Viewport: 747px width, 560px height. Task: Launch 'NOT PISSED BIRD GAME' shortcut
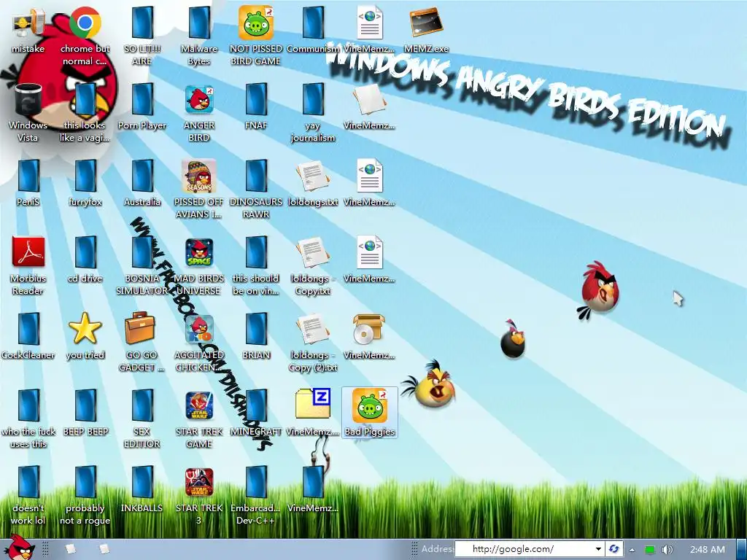256,36
